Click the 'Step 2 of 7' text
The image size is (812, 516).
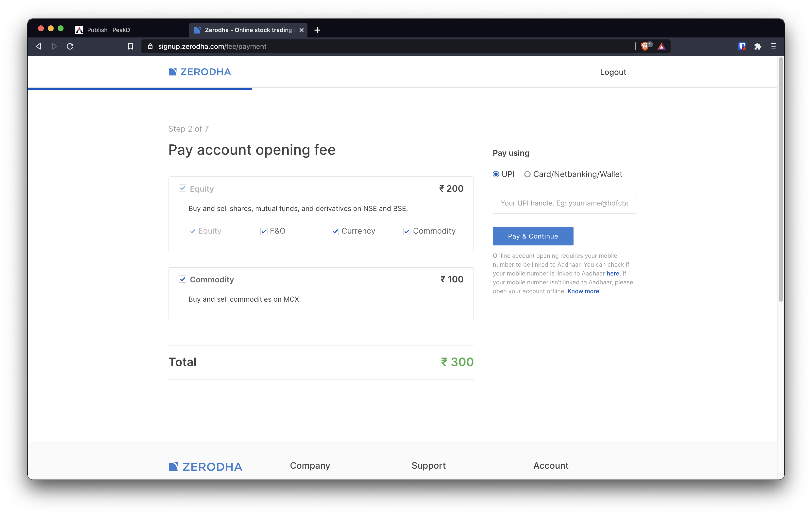[188, 129]
